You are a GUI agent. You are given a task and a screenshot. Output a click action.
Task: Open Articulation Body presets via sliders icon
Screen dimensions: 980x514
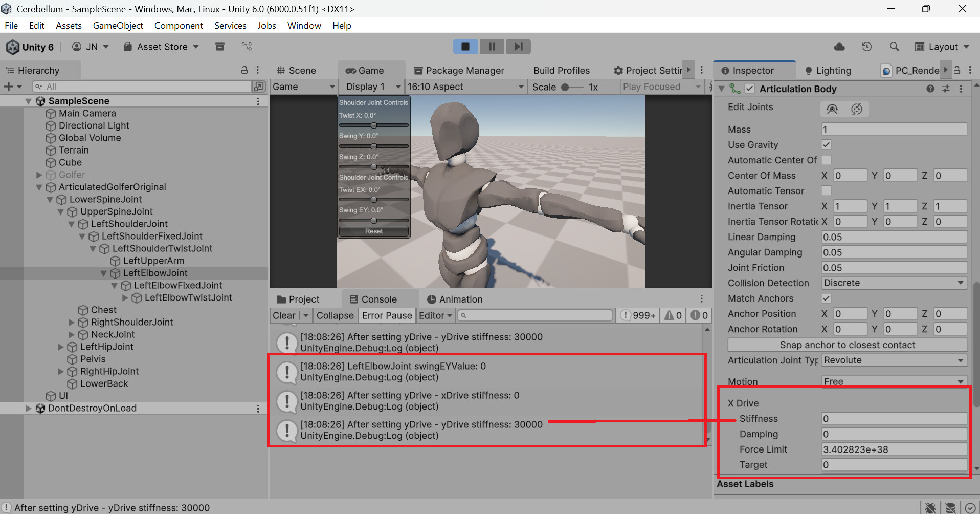[x=945, y=88]
